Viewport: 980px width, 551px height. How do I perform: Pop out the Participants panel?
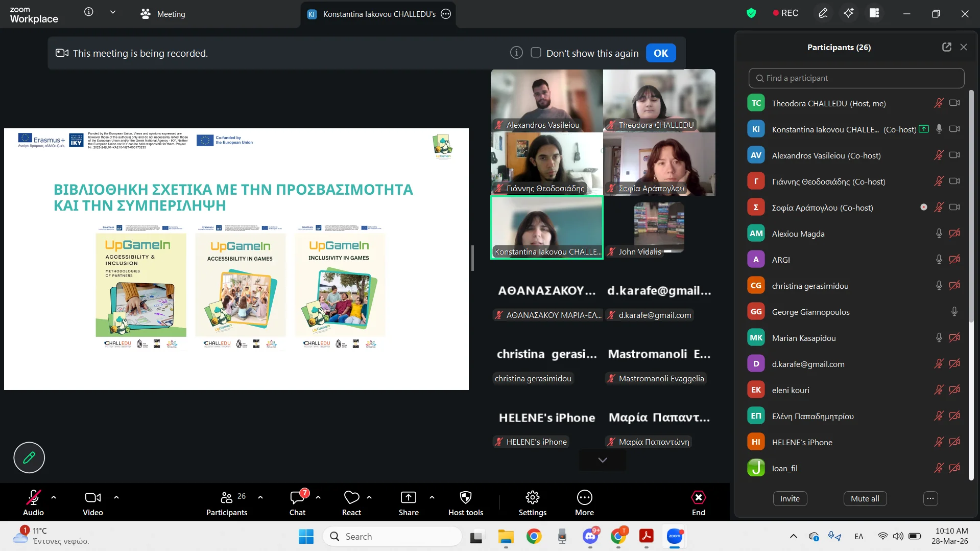click(946, 47)
